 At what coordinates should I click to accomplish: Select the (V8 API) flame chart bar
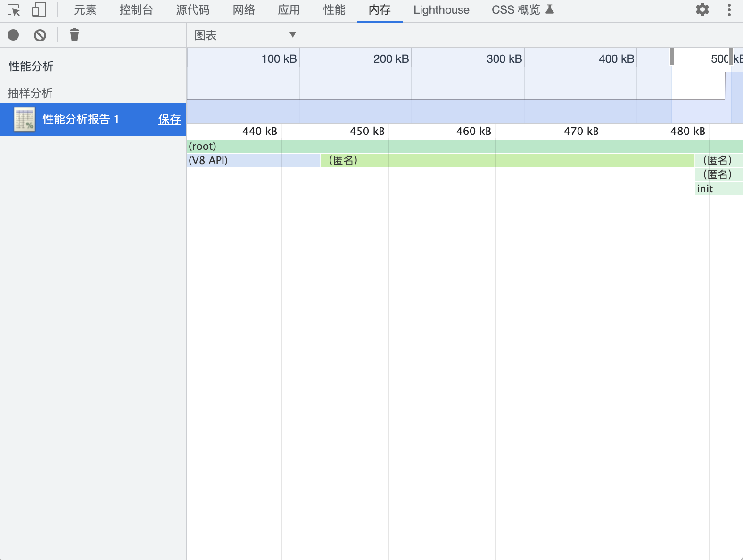[x=254, y=160]
